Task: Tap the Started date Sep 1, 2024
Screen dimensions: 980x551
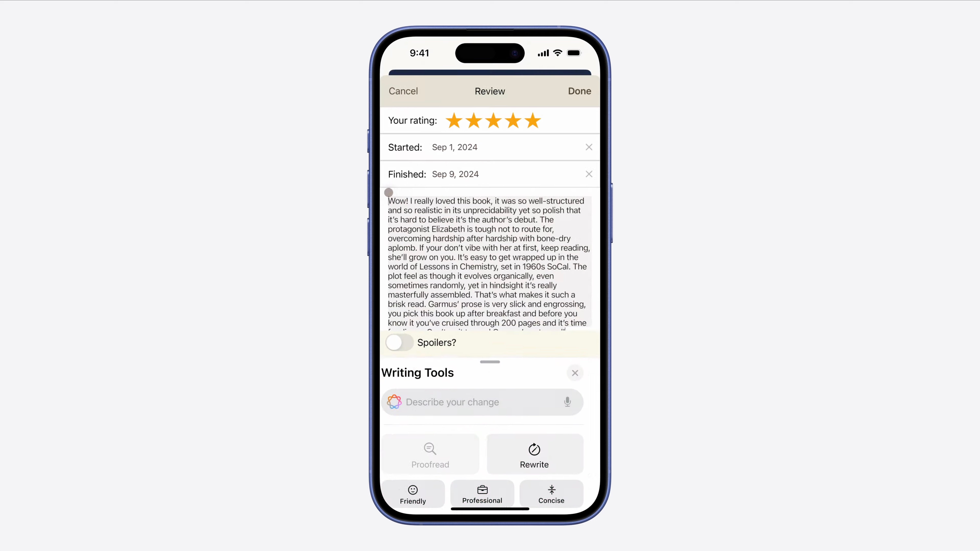Action: click(x=454, y=147)
